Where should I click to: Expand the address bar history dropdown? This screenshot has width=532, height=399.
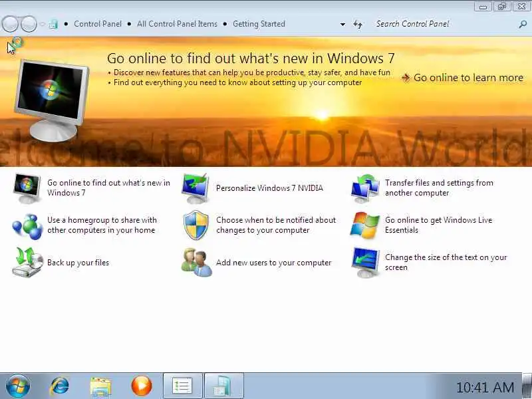342,25
